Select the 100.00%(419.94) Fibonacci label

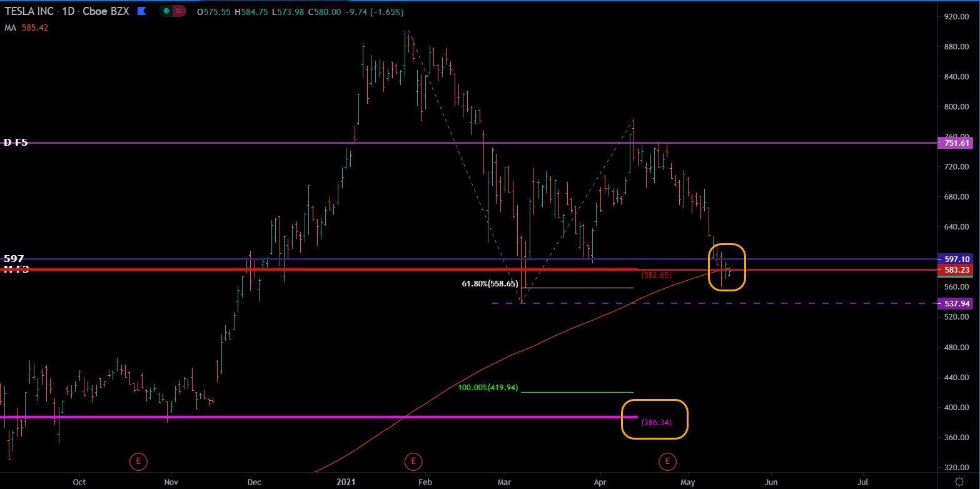pyautogui.click(x=488, y=388)
